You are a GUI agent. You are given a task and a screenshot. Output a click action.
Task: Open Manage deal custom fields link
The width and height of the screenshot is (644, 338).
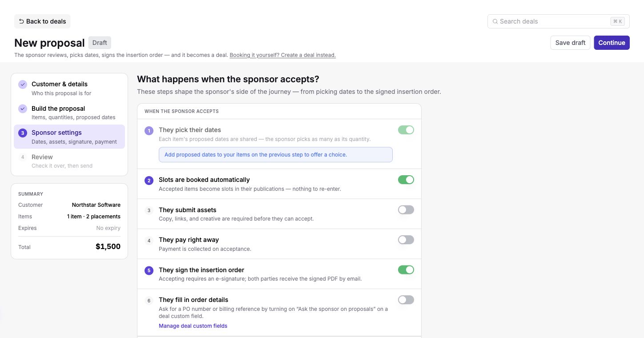coord(193,326)
